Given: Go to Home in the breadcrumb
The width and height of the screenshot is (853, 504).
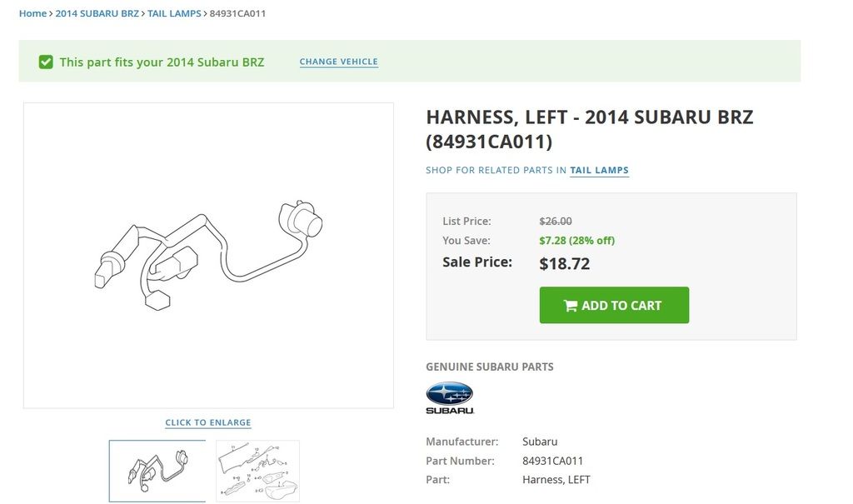Looking at the screenshot, I should (32, 13).
